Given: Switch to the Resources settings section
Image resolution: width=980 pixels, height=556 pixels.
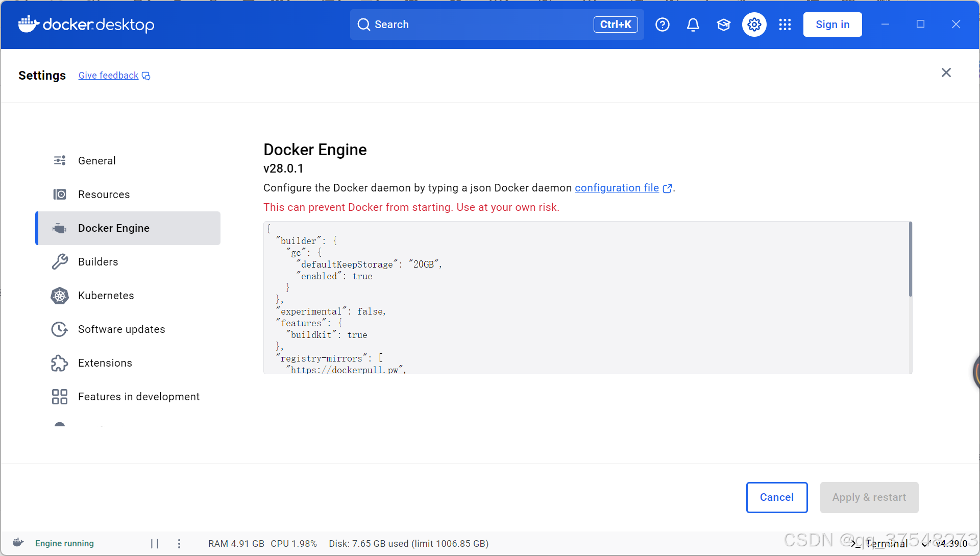Looking at the screenshot, I should [x=104, y=194].
